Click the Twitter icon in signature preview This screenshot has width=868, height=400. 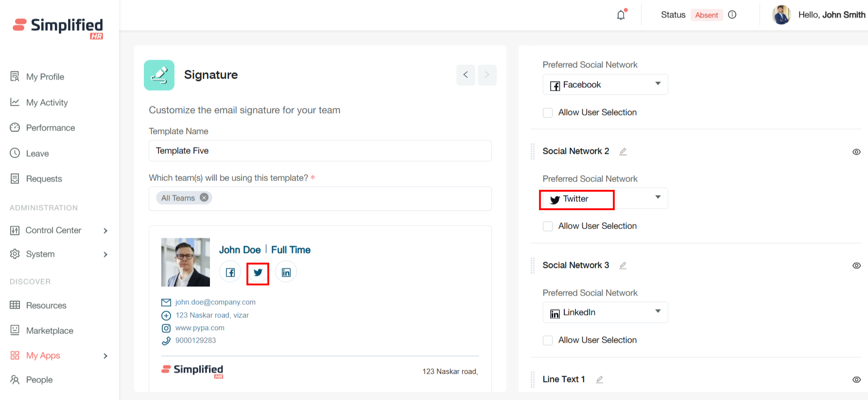click(x=258, y=272)
